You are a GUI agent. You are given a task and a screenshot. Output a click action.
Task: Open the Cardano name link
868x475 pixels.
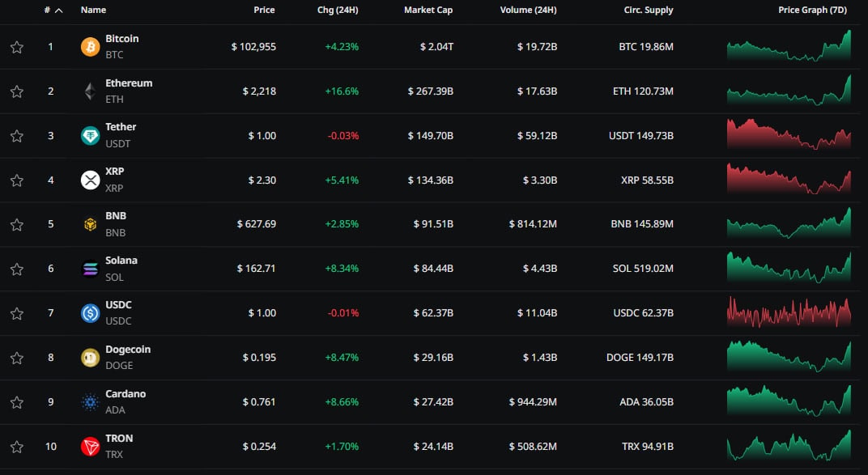pyautogui.click(x=126, y=394)
